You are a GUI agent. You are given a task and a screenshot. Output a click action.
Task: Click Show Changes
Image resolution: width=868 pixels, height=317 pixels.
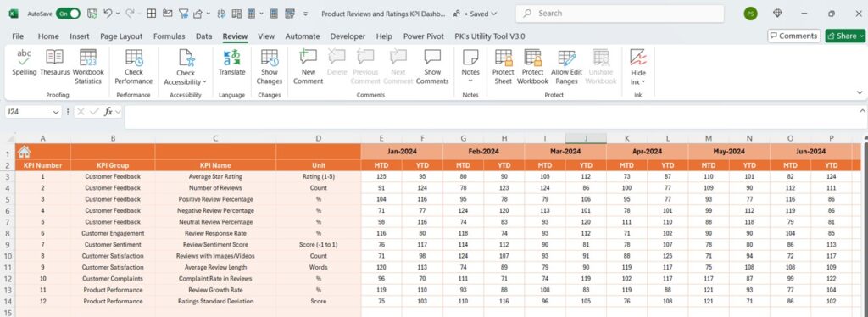tap(270, 66)
